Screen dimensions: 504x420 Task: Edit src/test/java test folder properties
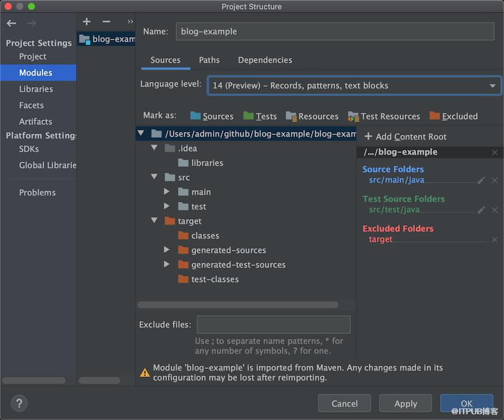(x=481, y=210)
